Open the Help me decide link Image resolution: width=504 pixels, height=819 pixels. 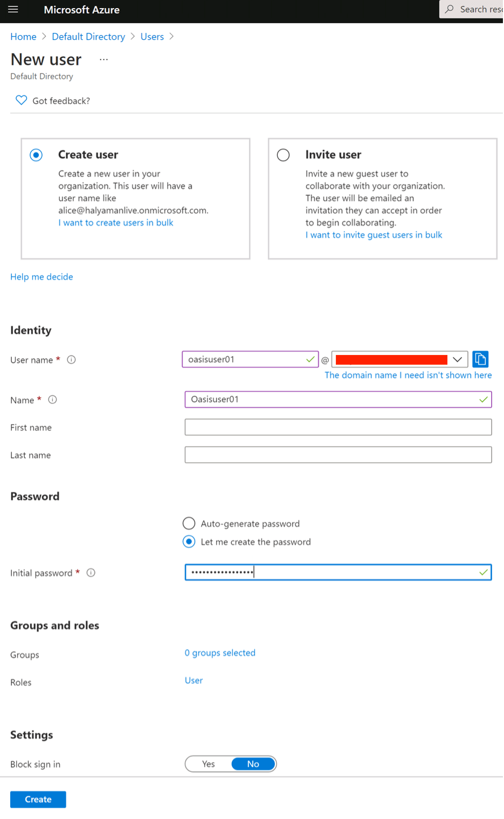(42, 277)
